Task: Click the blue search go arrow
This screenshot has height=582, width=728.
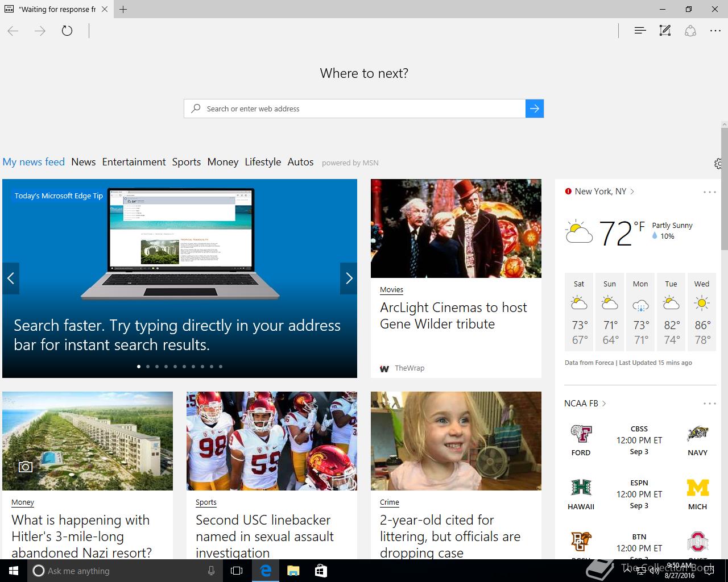Action: coord(535,109)
